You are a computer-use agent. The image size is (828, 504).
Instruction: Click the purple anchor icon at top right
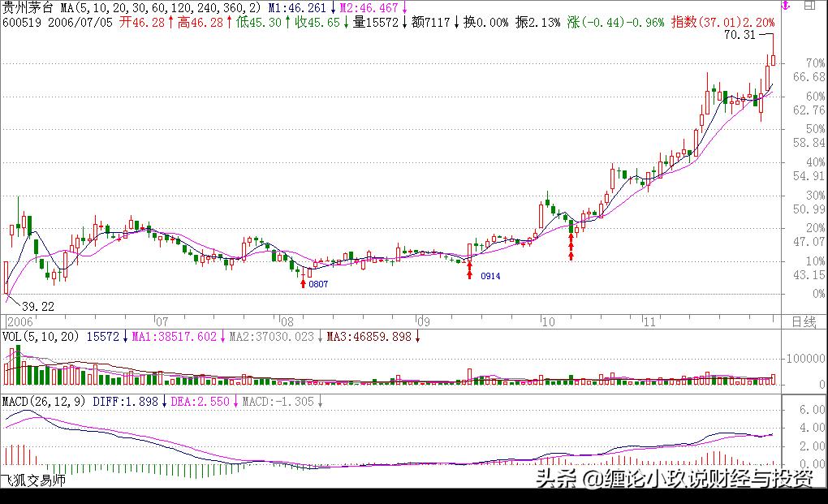point(785,6)
